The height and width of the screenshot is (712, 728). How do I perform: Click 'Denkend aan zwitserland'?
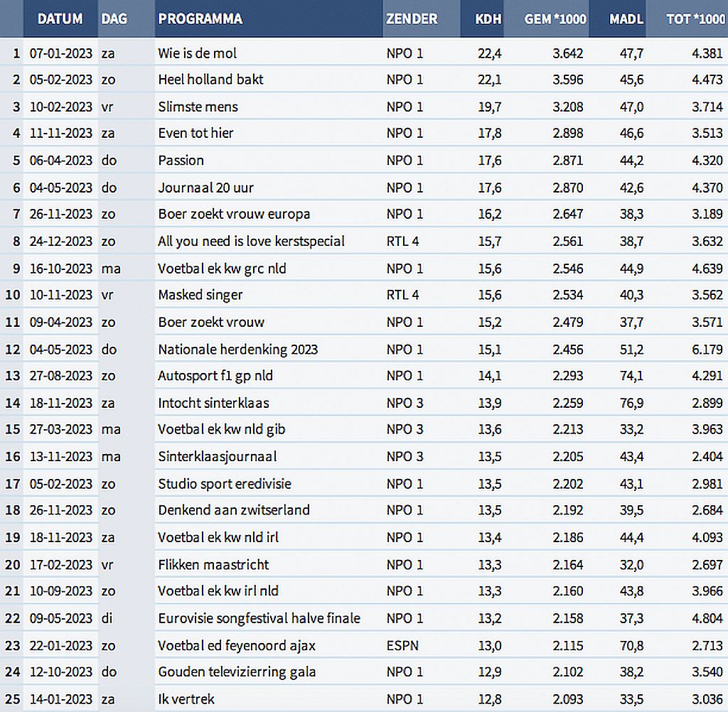pyautogui.click(x=234, y=510)
